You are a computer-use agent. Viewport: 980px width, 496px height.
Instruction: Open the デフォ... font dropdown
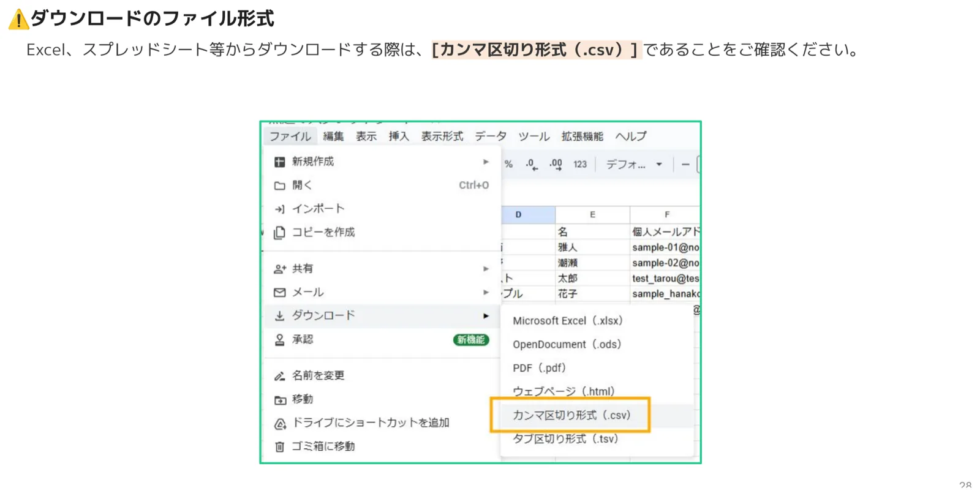coord(634,164)
